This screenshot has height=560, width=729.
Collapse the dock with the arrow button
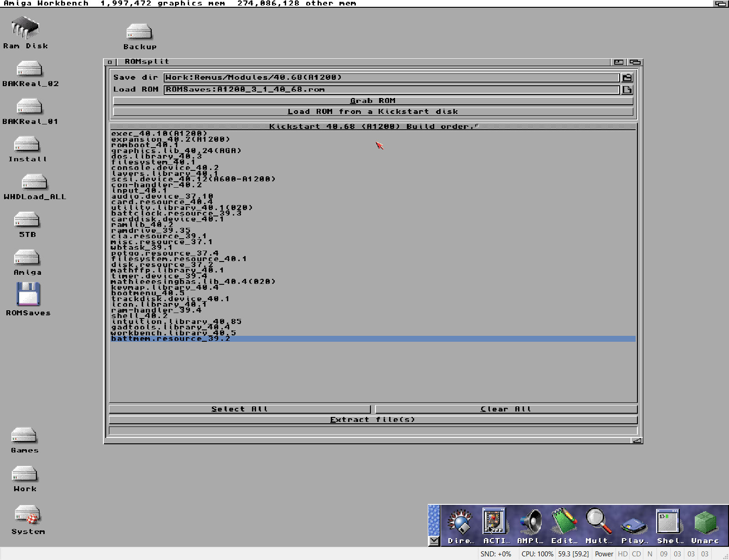coord(434,541)
